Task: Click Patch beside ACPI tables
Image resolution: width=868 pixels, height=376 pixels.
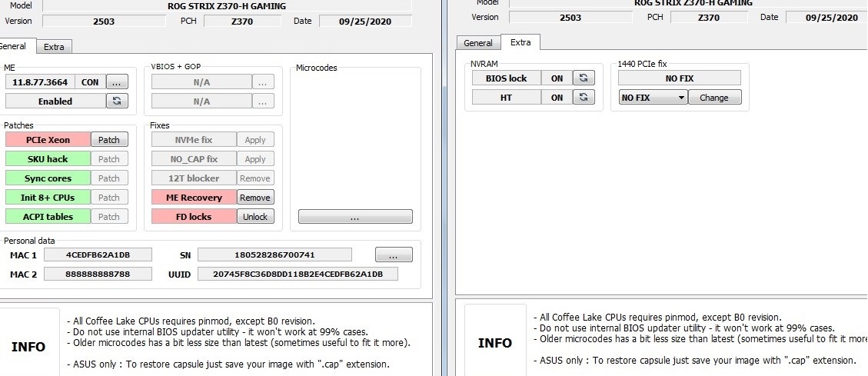Action: coord(109,217)
